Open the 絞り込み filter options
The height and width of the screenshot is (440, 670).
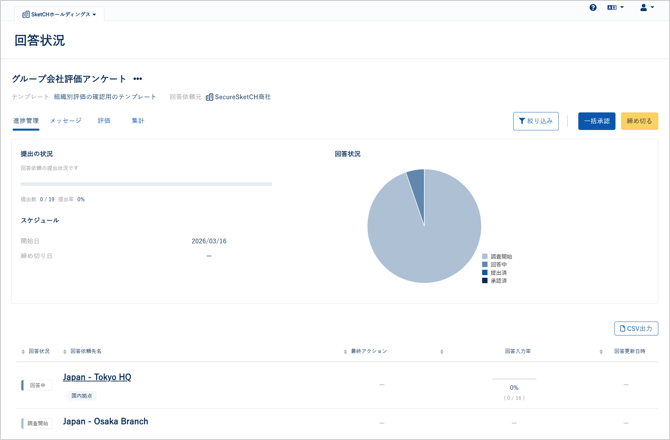pos(536,121)
